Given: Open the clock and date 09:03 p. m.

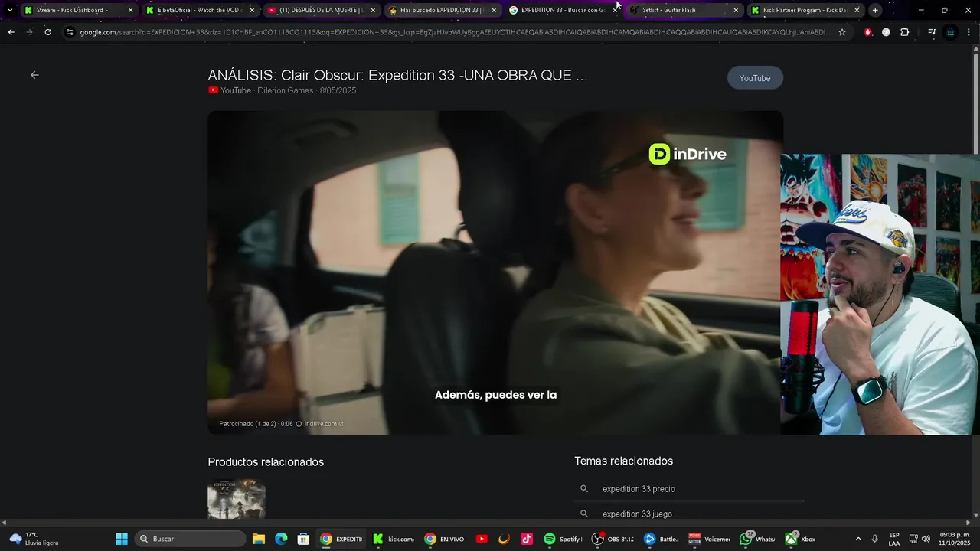Looking at the screenshot, I should [x=954, y=539].
